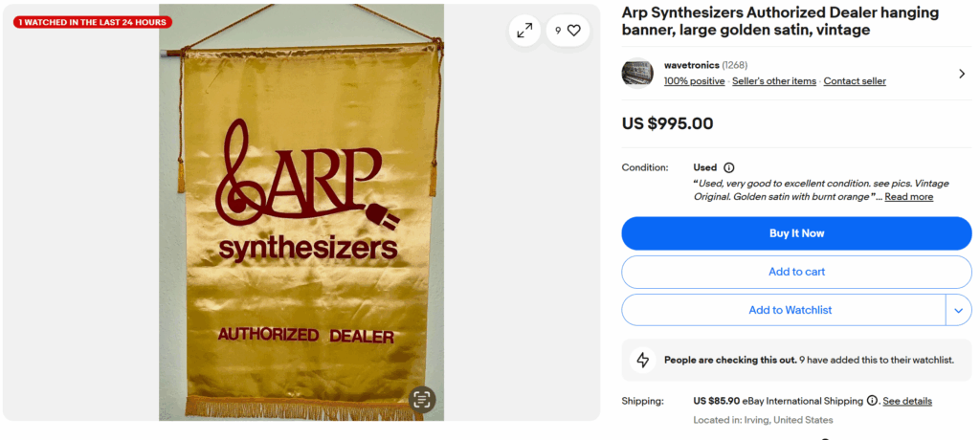Click the Contact seller link
This screenshot has height=440, width=980.
point(855,81)
